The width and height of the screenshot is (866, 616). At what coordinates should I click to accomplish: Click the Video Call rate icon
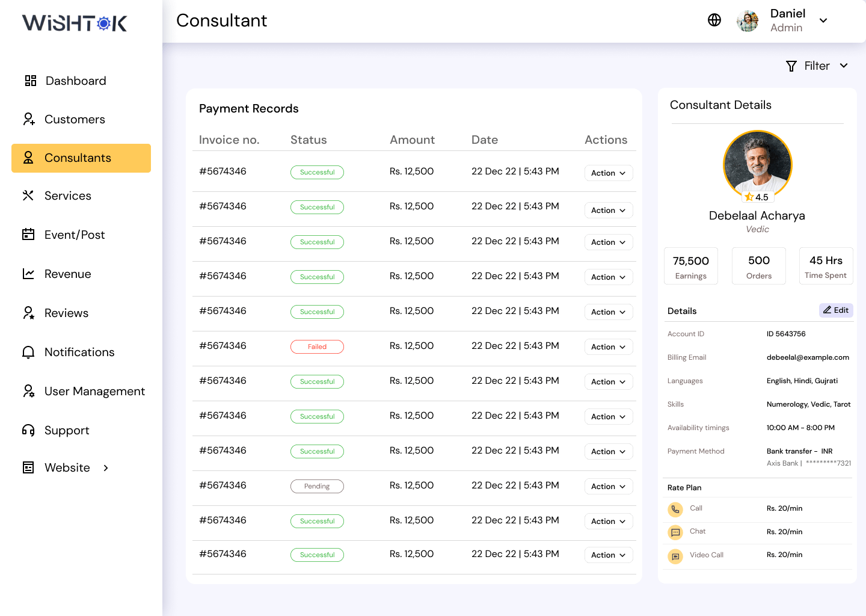coord(675,556)
